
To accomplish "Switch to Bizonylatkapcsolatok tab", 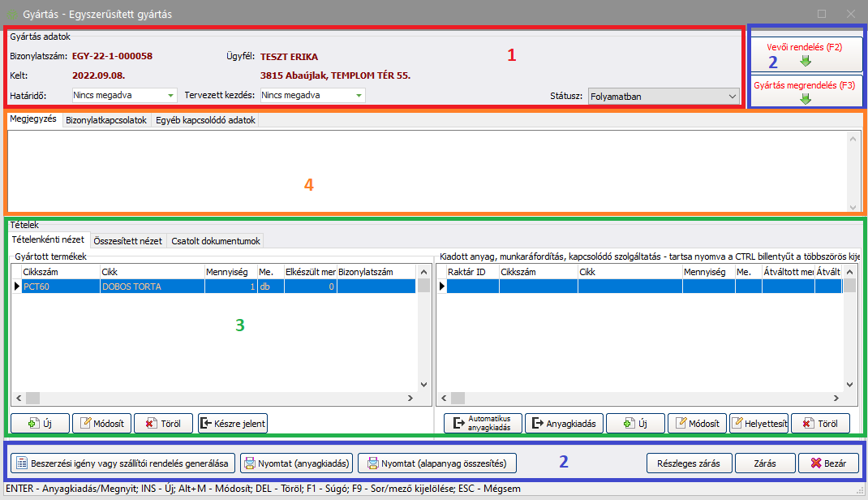I will [x=106, y=120].
